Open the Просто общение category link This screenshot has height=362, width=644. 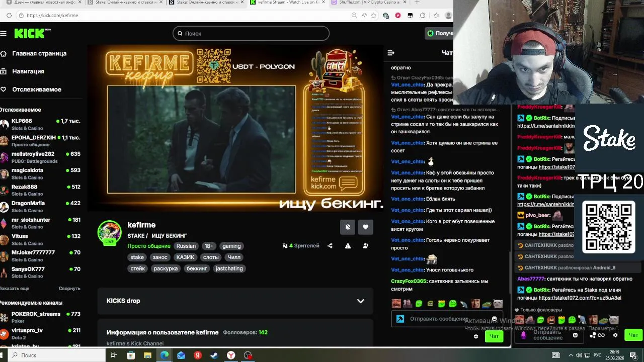pyautogui.click(x=149, y=246)
